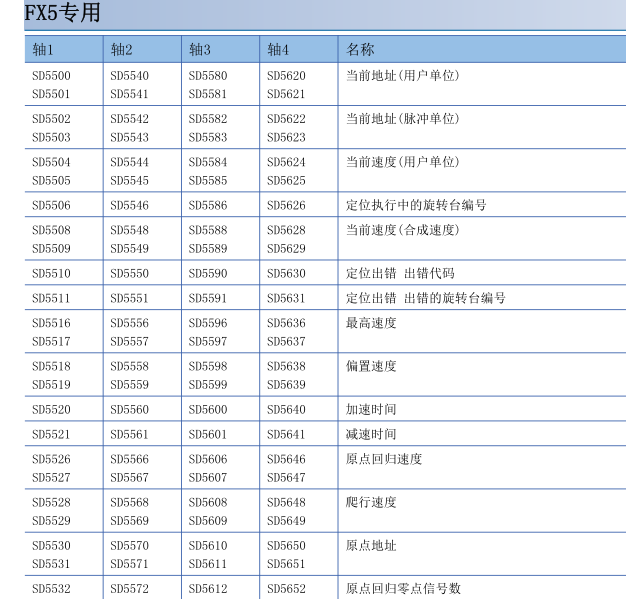The width and height of the screenshot is (626, 599).
Task: Select the 名称 column header
Action: point(360,49)
